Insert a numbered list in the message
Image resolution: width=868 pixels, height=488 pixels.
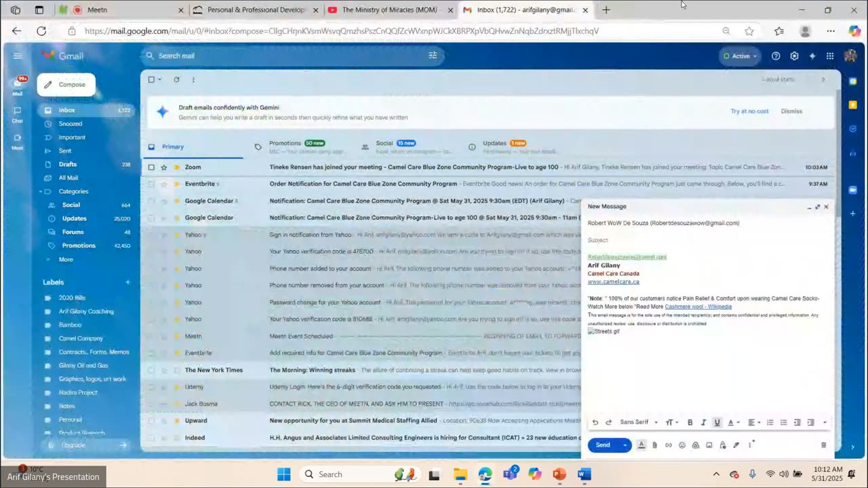tap(770, 422)
